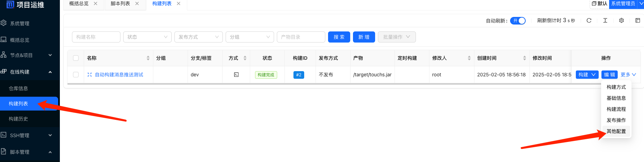Image resolution: width=644 pixels, height=162 pixels.
Task: Open the 发布方式 filter dropdown
Action: (199, 37)
